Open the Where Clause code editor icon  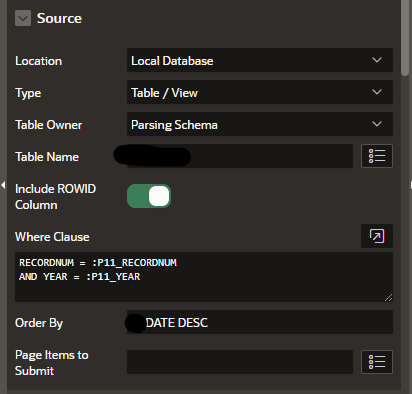pos(377,236)
